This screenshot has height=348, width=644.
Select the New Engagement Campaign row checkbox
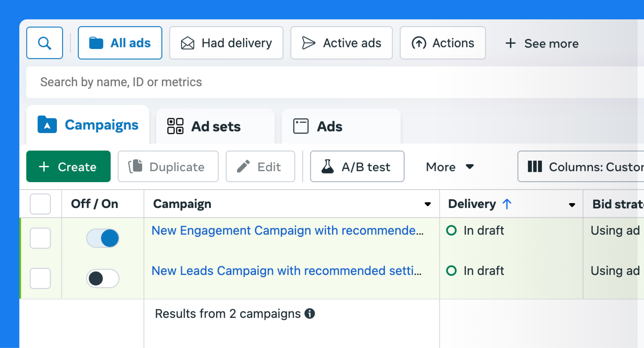pos(40,238)
